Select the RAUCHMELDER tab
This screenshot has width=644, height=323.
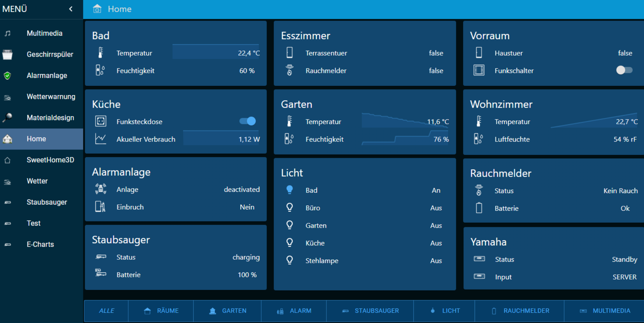pos(520,311)
